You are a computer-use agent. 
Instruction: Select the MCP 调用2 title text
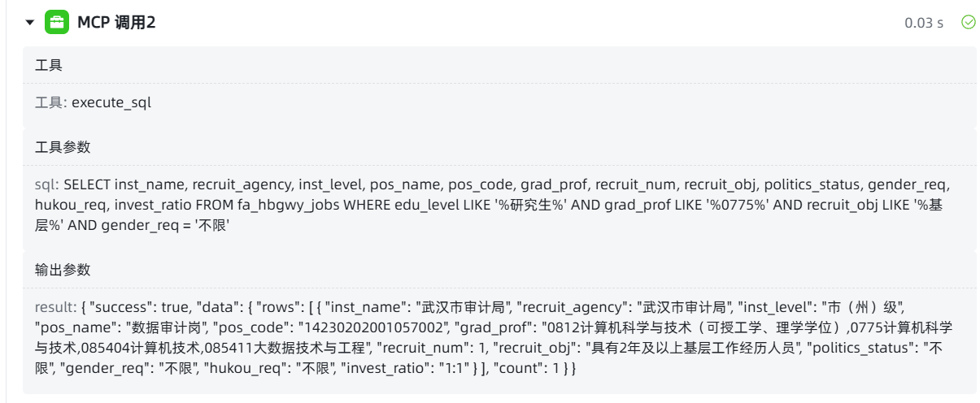(x=116, y=23)
